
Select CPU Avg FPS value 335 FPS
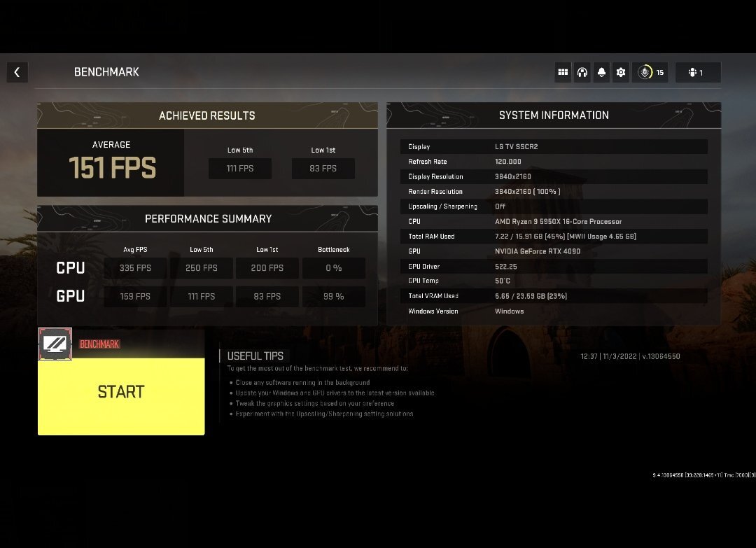[135, 268]
